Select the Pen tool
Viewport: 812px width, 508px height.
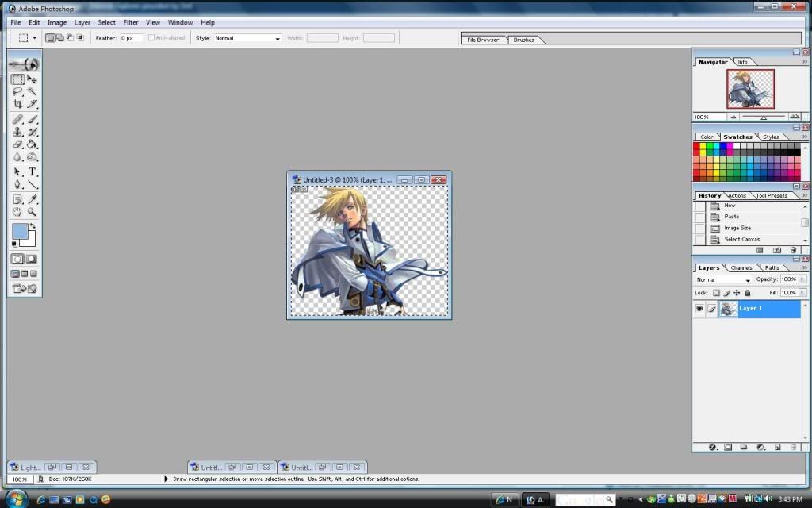17,184
